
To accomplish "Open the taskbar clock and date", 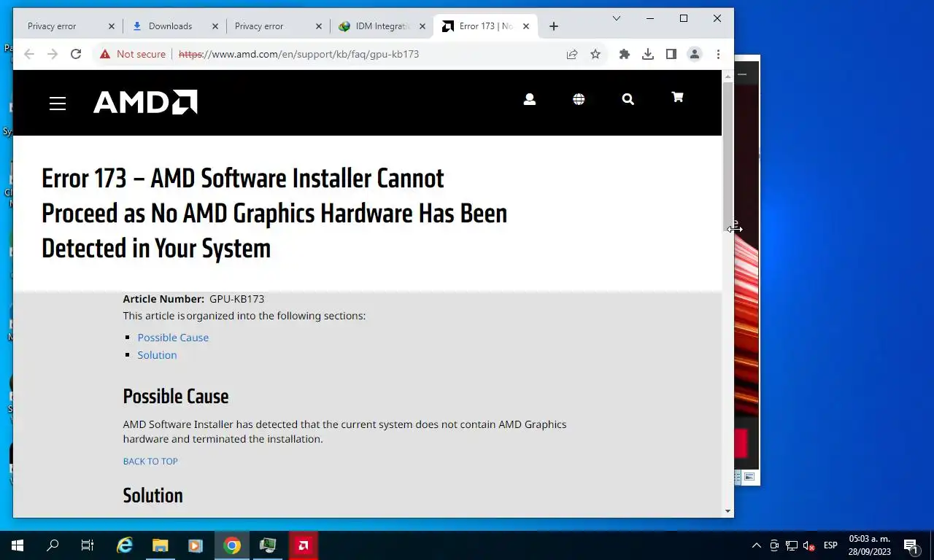I will [870, 545].
